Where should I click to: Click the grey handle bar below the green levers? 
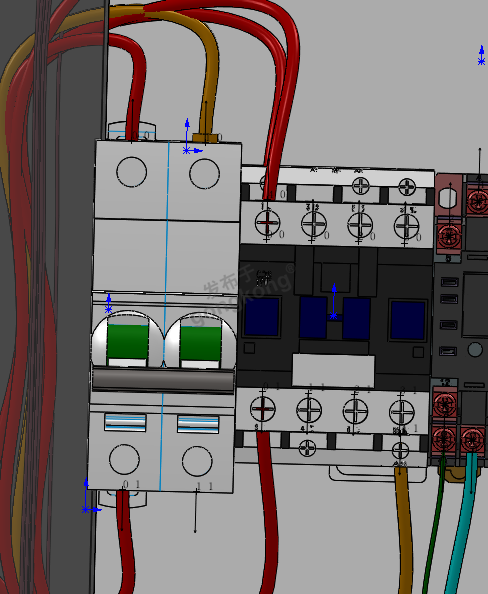click(163, 380)
